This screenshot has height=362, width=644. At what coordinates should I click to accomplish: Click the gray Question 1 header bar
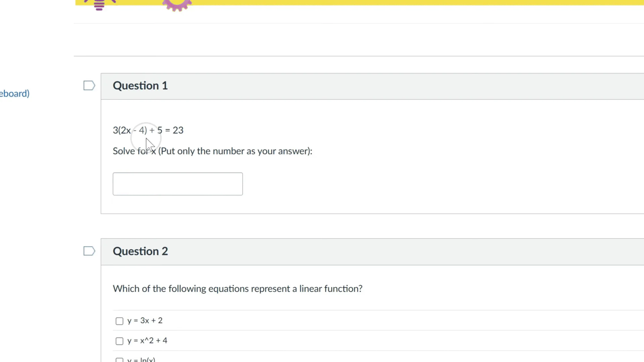click(x=402, y=86)
